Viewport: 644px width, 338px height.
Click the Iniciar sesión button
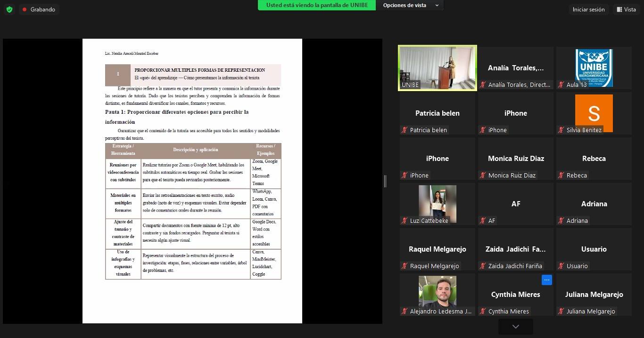(x=588, y=9)
